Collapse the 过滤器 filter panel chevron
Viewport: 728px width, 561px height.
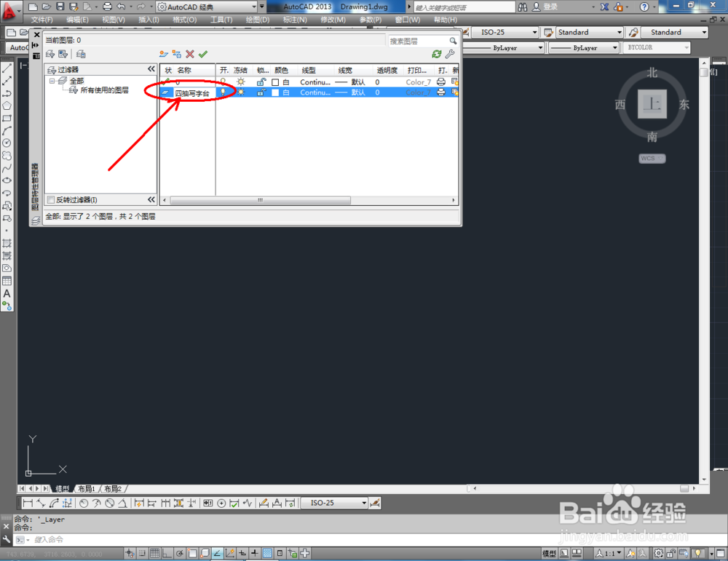pyautogui.click(x=151, y=69)
